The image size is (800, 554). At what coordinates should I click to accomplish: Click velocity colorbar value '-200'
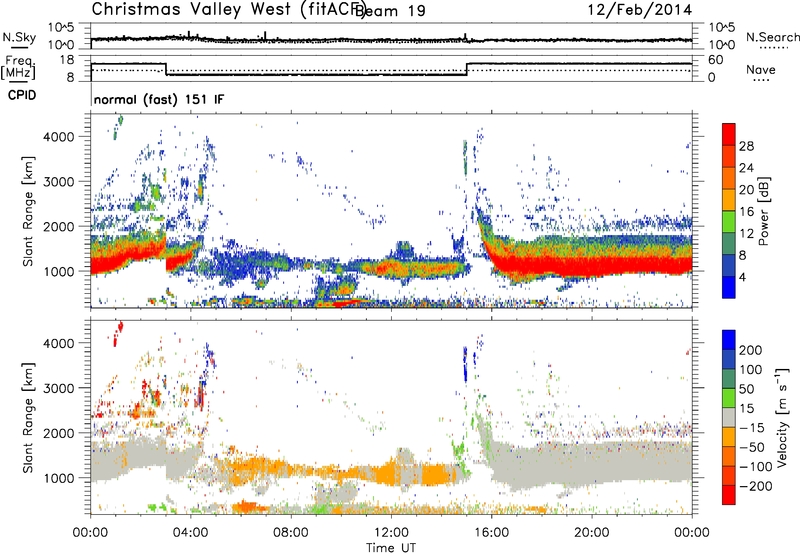756,486
